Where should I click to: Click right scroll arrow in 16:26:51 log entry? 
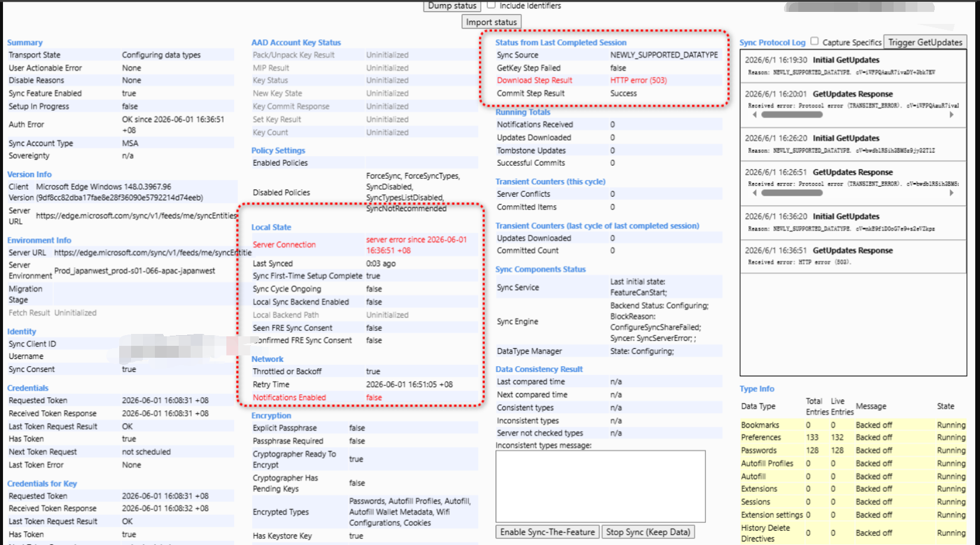click(951, 193)
